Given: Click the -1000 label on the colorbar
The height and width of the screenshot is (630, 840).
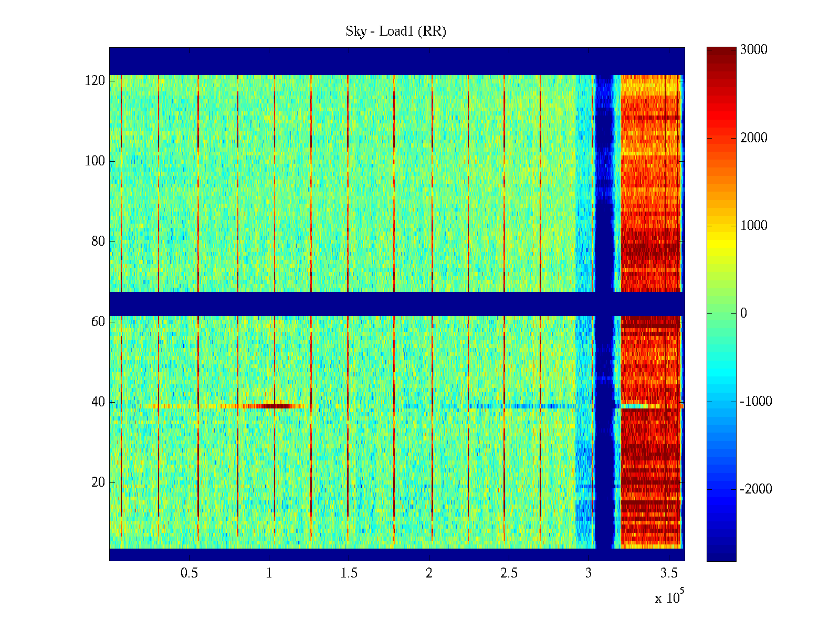Looking at the screenshot, I should pos(756,402).
